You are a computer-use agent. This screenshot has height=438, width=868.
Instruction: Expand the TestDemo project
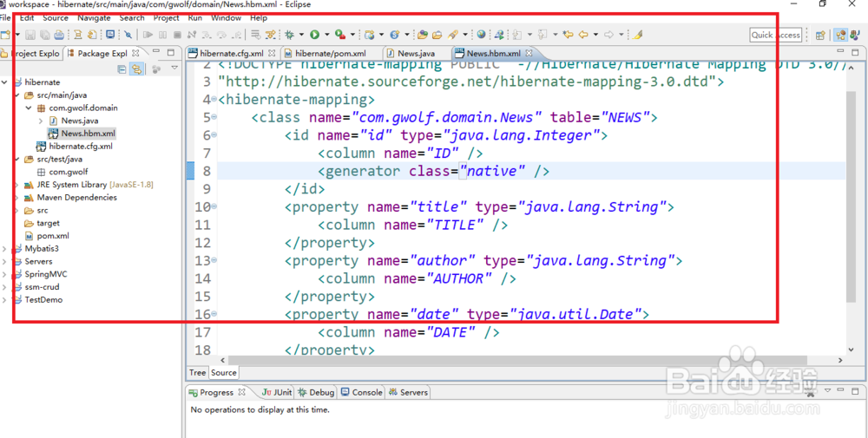tap(4, 300)
